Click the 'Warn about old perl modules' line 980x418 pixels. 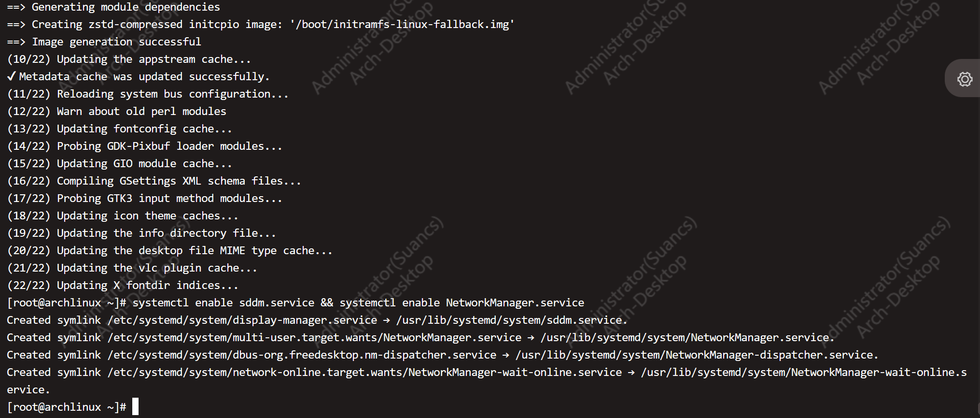coord(116,112)
